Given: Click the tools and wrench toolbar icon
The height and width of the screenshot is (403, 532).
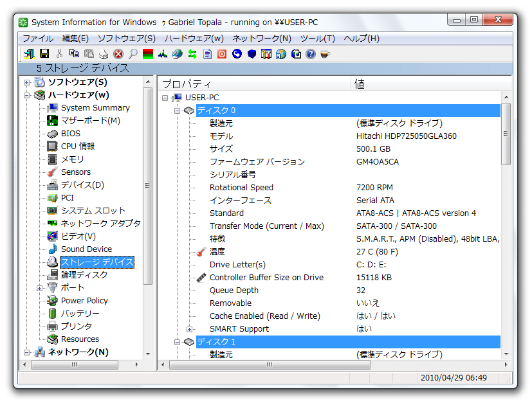Looking at the screenshot, I should pyautogui.click(x=266, y=54).
